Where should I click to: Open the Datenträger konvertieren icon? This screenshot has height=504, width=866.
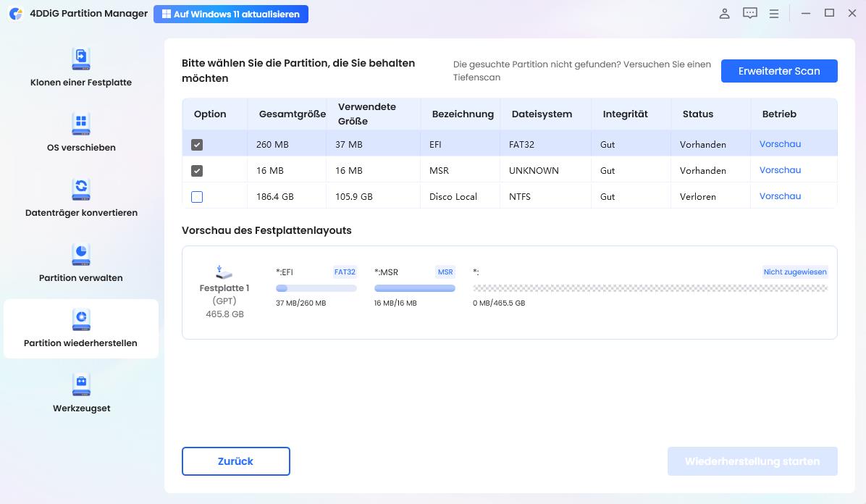click(81, 188)
